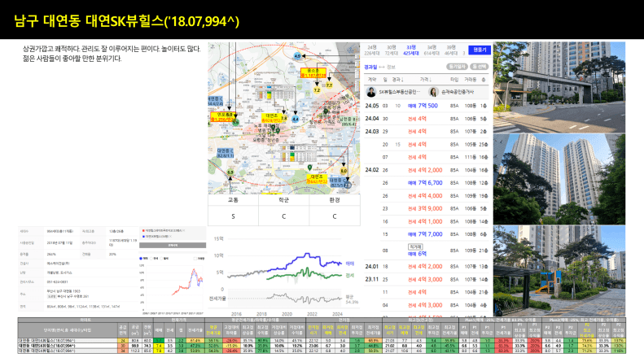Select the blue 4.9 map marker

[x=297, y=56]
